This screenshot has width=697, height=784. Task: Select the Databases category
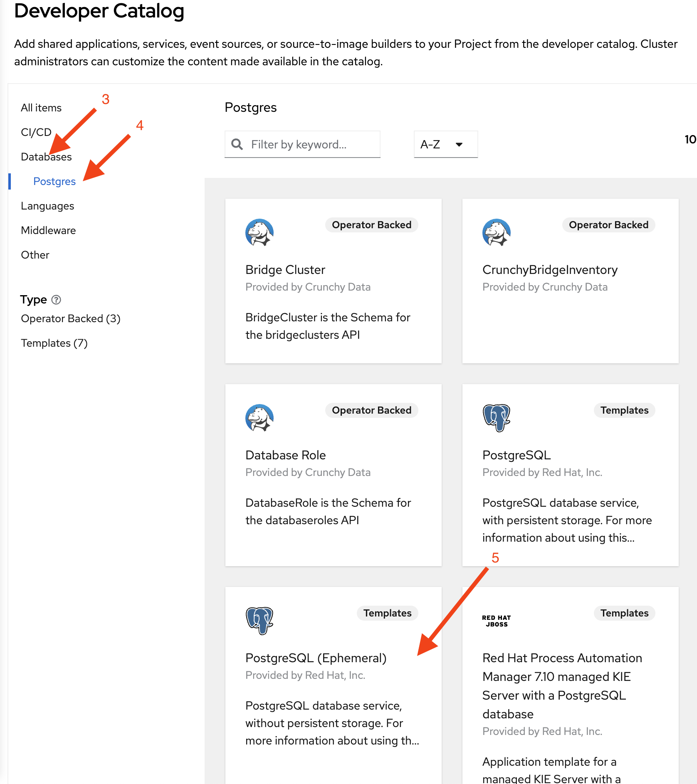[x=46, y=157]
